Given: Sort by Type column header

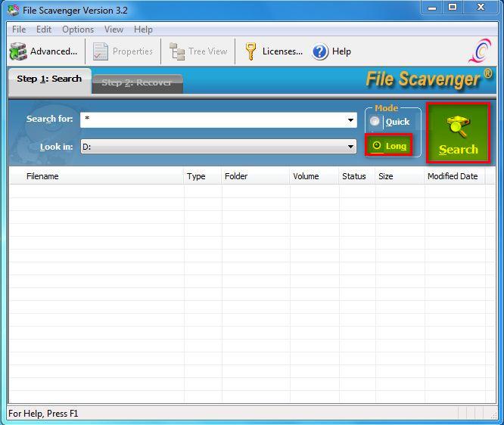Looking at the screenshot, I should (203, 176).
